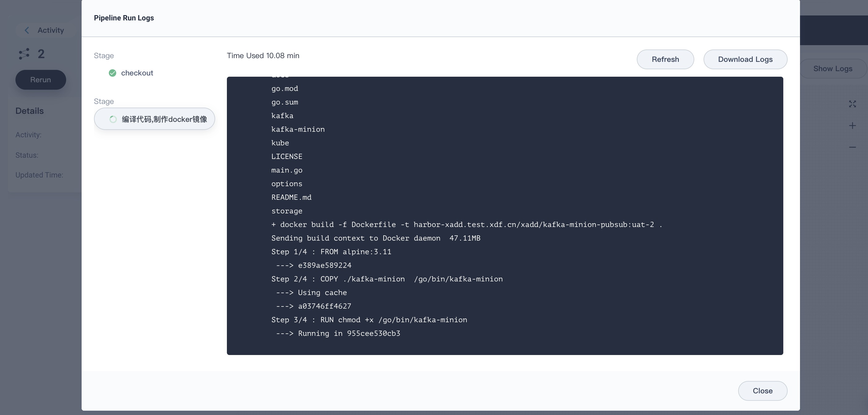Viewport: 868px width, 415px height.
Task: Click the Step 3/4 RUN chmod log line
Action: (x=369, y=320)
